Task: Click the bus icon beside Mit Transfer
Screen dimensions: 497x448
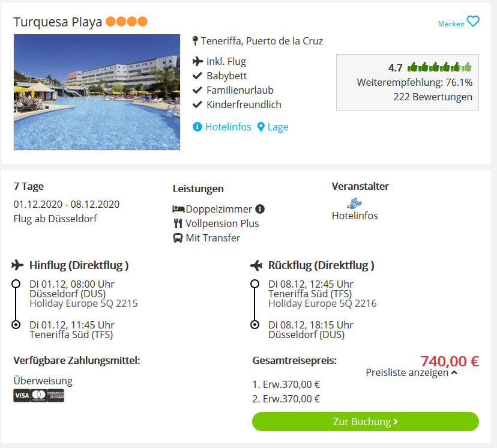Action: (178, 238)
